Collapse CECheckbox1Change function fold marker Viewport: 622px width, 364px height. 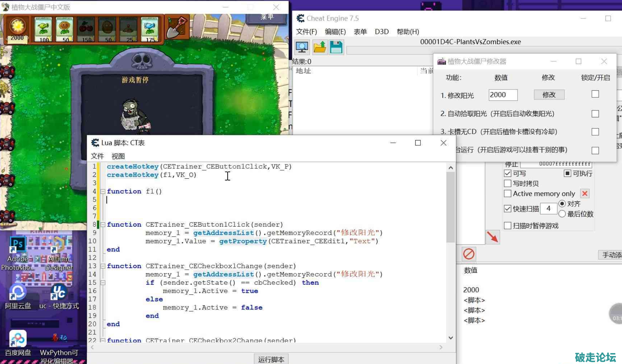(x=103, y=266)
